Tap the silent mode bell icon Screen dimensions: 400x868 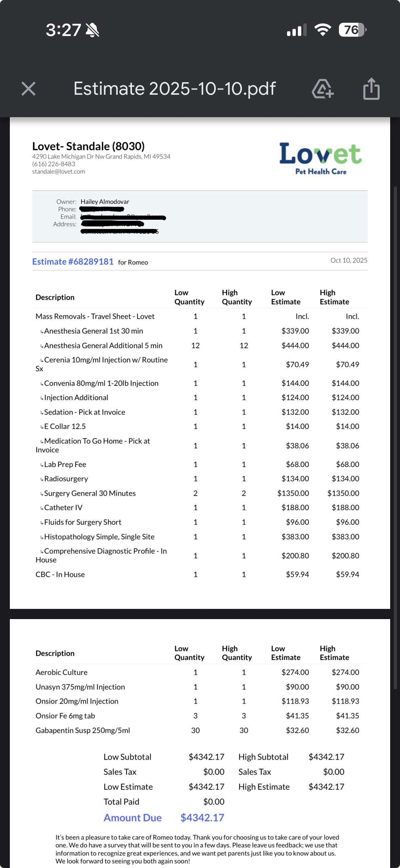(92, 30)
